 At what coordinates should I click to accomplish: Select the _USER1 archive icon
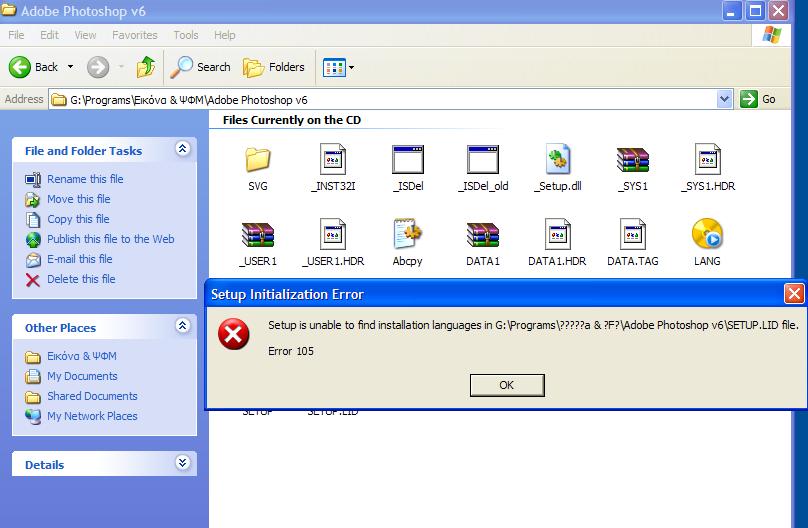(x=258, y=235)
